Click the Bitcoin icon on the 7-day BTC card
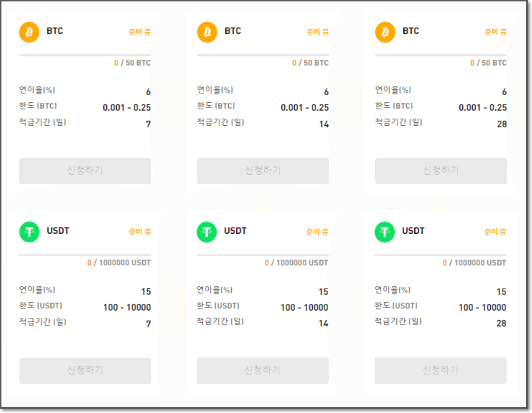 [x=29, y=32]
